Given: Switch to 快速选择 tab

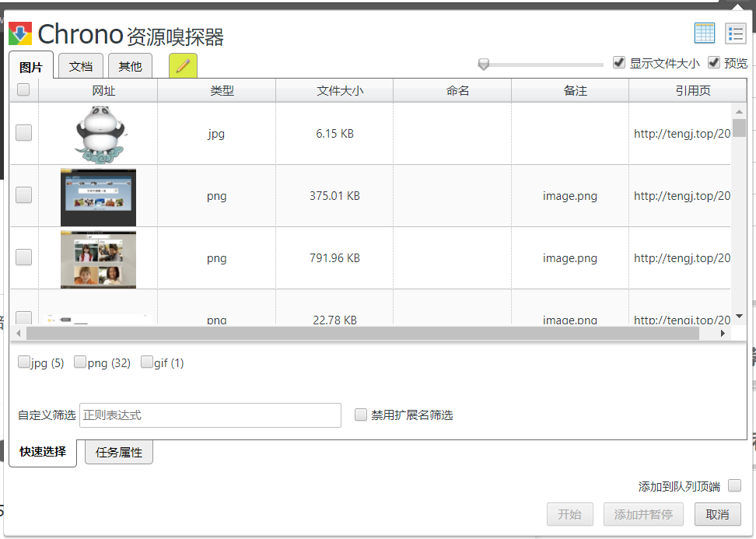Looking at the screenshot, I should tap(43, 452).
